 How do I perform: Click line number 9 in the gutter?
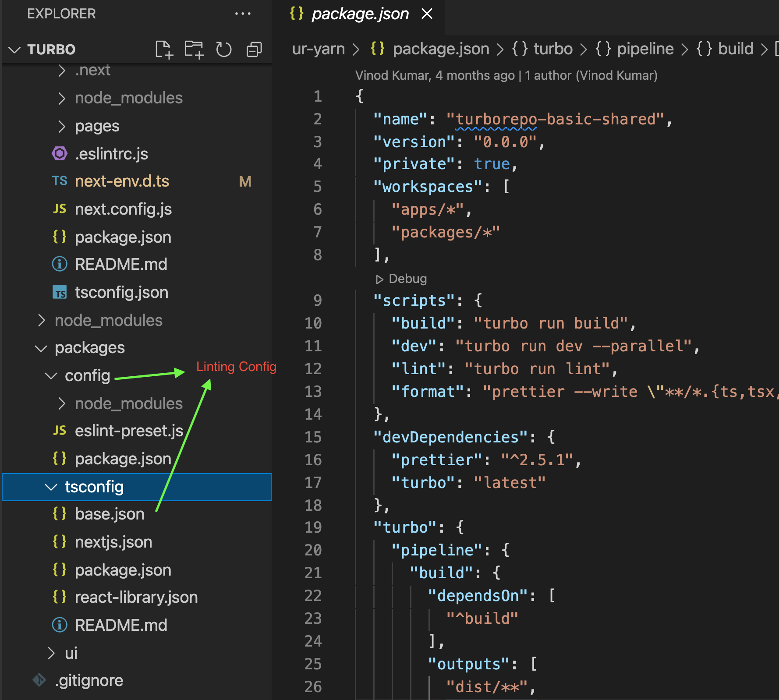318,301
